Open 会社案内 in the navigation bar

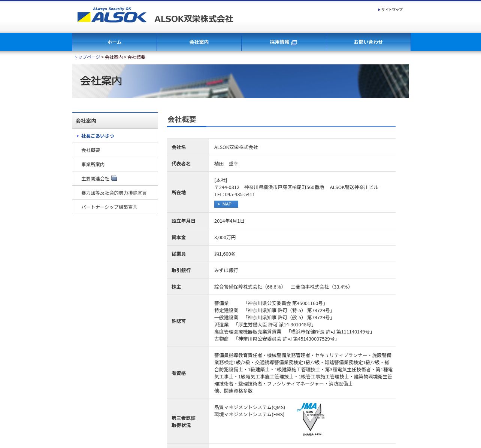[199, 42]
